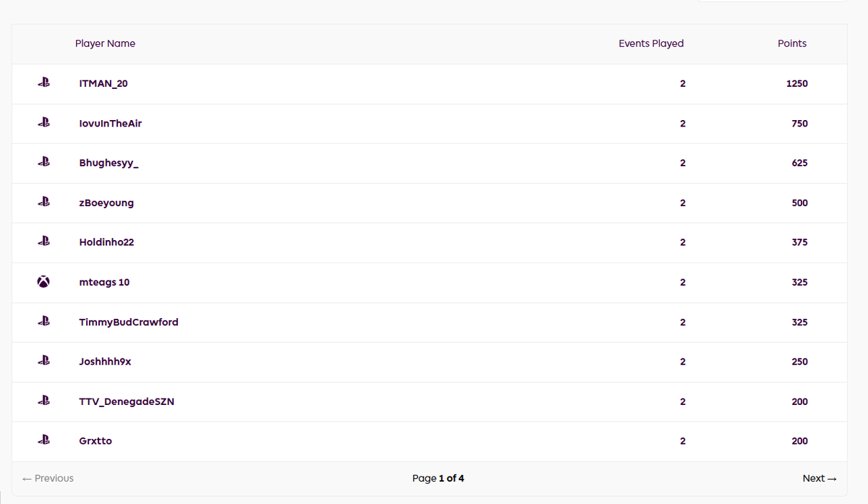
Task: Click the Player Name column header
Action: 105,43
